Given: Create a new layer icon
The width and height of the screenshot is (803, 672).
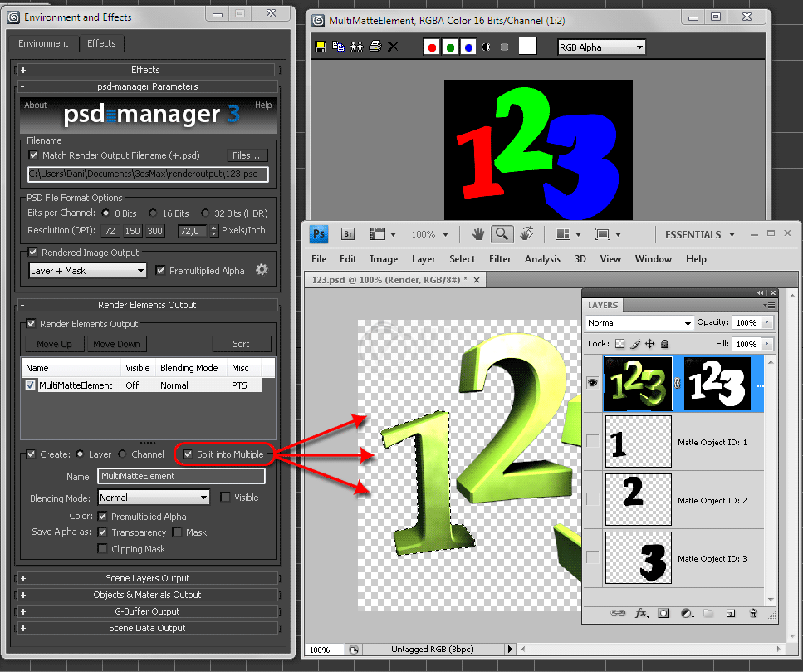Looking at the screenshot, I should click(x=731, y=613).
